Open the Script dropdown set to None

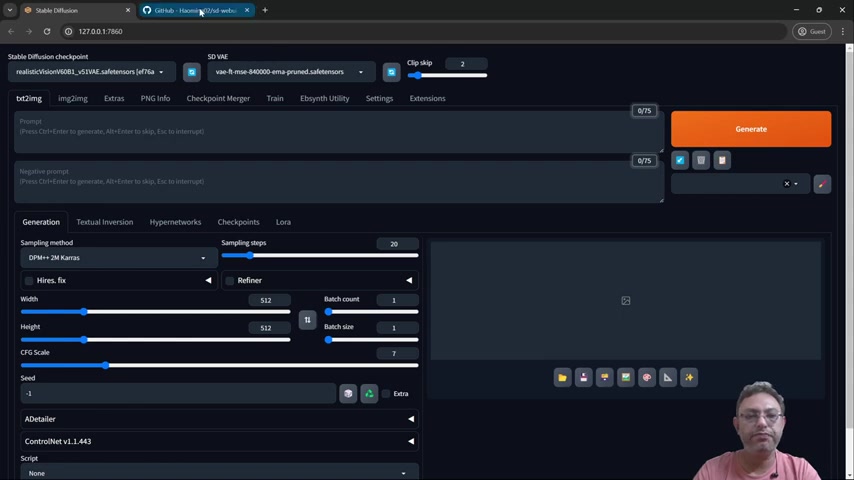pyautogui.click(x=219, y=473)
